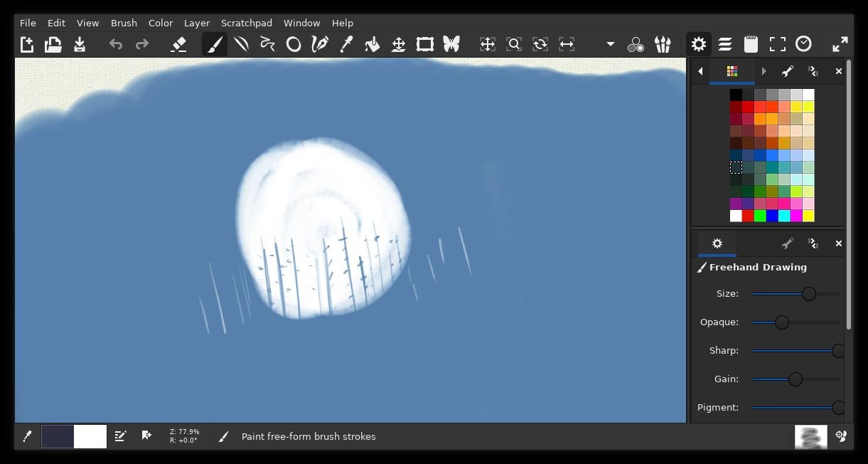Click the brush stroke preview thumbnail
The width and height of the screenshot is (868, 464).
[810, 437]
